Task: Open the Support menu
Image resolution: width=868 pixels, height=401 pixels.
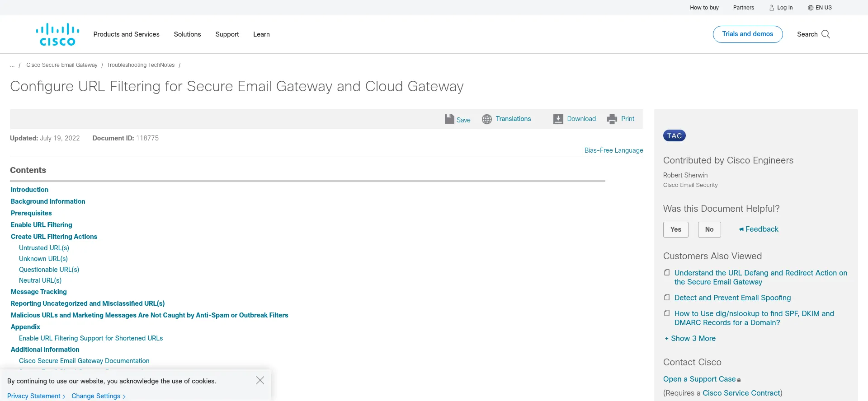Action: 227,34
